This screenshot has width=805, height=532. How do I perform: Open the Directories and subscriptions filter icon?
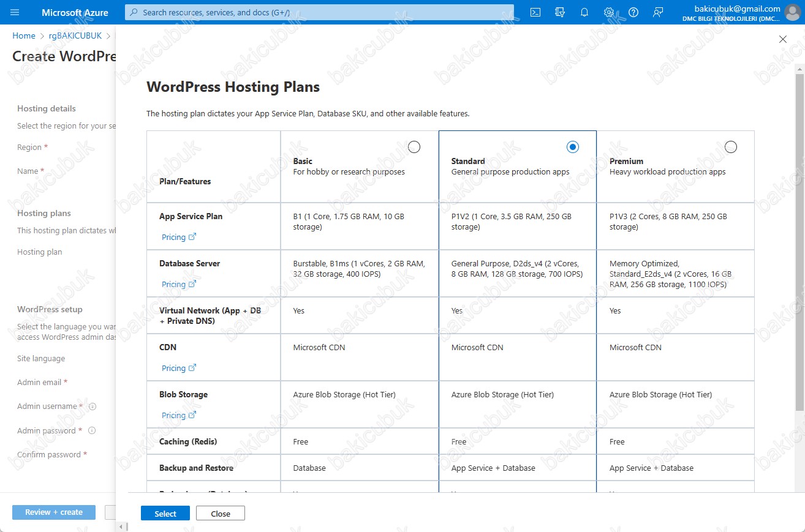pos(560,12)
